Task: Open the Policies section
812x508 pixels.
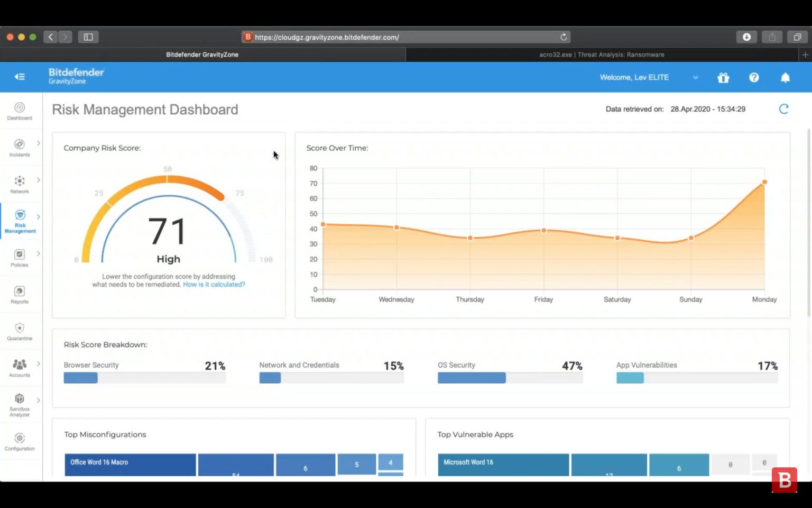Action: click(x=20, y=258)
